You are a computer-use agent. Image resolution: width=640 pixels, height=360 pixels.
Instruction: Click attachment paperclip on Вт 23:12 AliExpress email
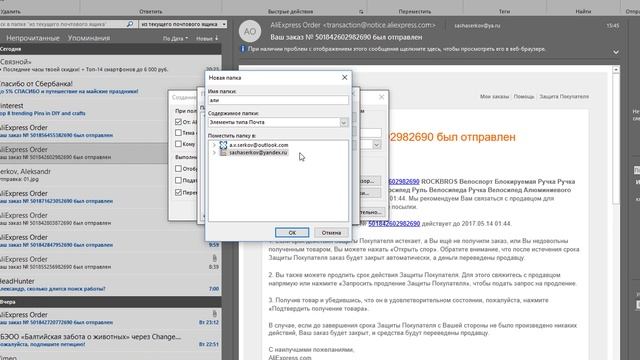tap(215, 314)
